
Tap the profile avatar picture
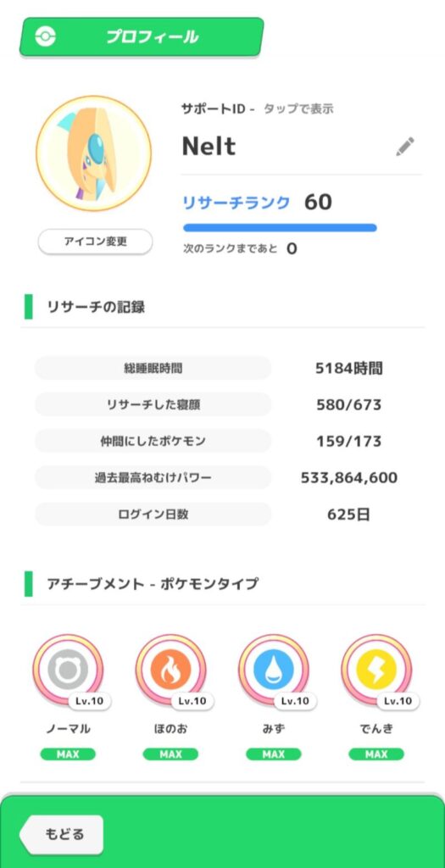point(93,153)
